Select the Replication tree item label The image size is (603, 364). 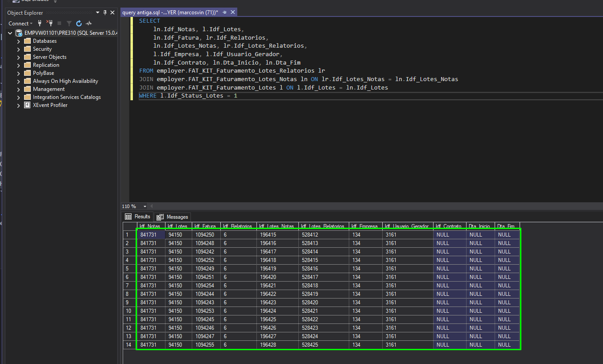46,65
